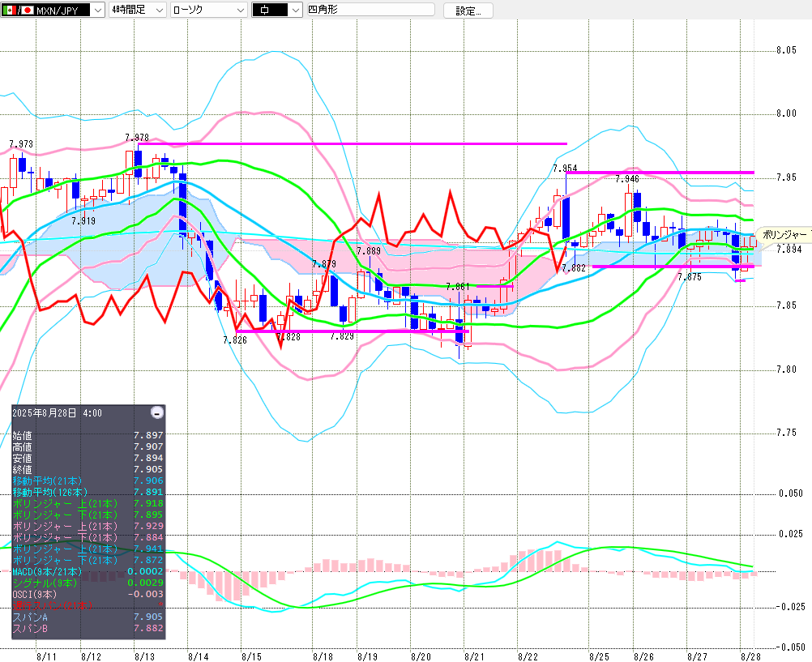The width and height of the screenshot is (812, 662).
Task: Select the magenta horizontal line at 7.978
Action: point(353,143)
